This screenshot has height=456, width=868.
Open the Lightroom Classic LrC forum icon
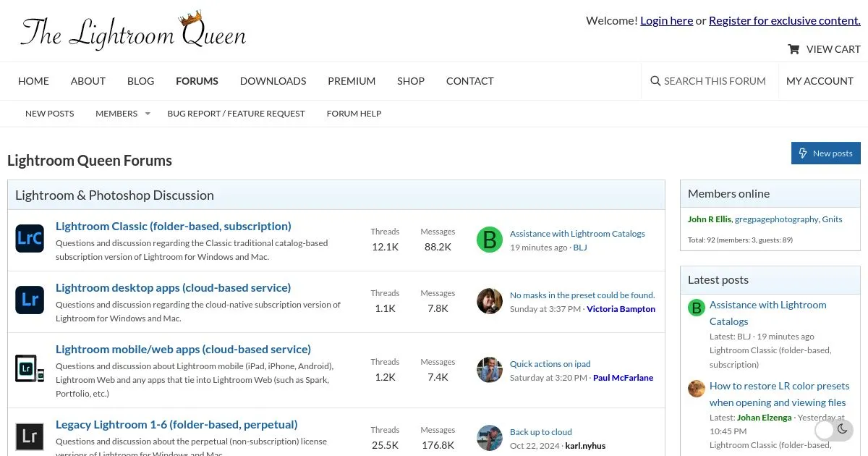point(30,238)
